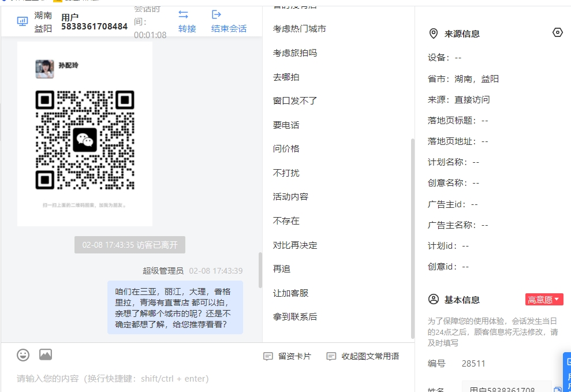Click the 收起图文常用语 icon
The image size is (571, 392).
pyautogui.click(x=331, y=356)
